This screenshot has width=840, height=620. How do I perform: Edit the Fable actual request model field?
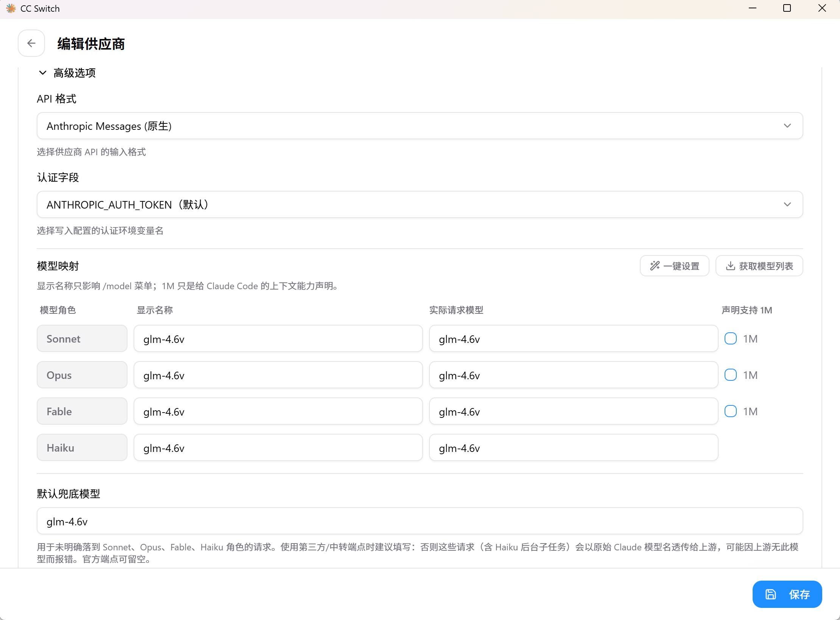tap(574, 411)
